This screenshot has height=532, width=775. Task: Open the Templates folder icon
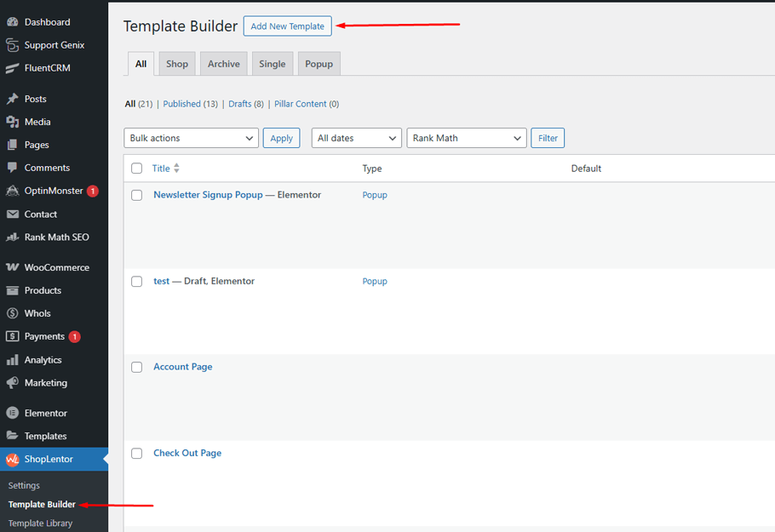tap(13, 436)
